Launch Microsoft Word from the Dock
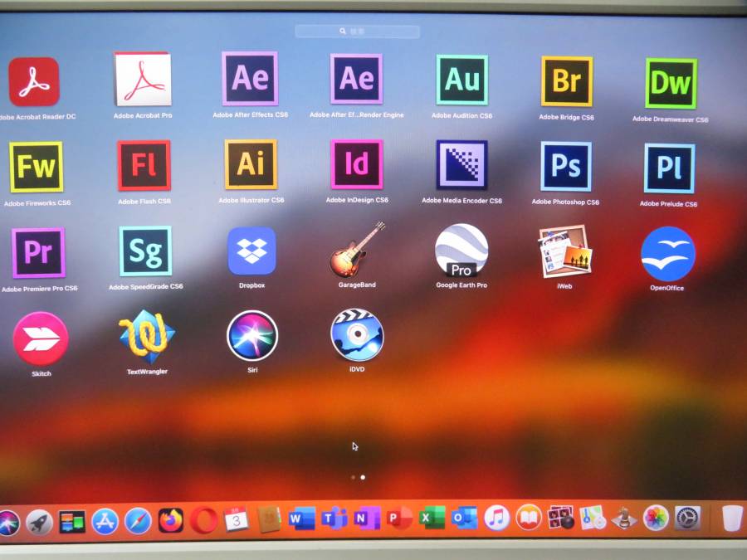Image resolution: width=747 pixels, height=560 pixels. point(302,519)
